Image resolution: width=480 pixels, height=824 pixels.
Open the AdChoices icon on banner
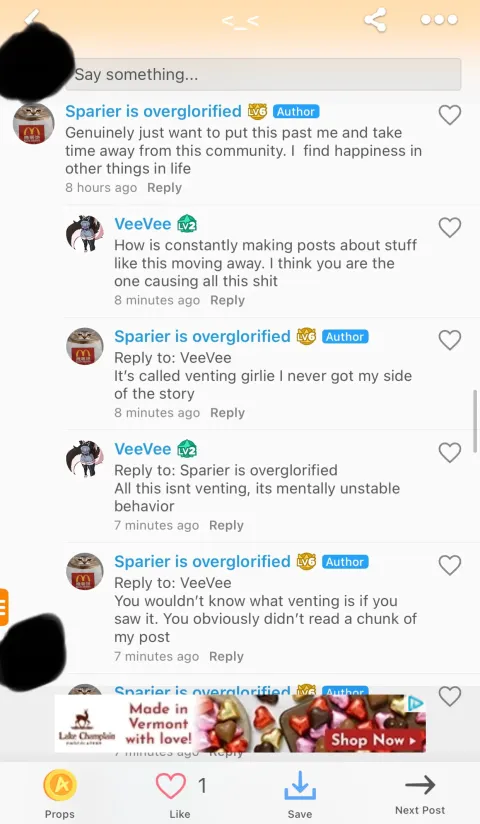click(x=415, y=703)
